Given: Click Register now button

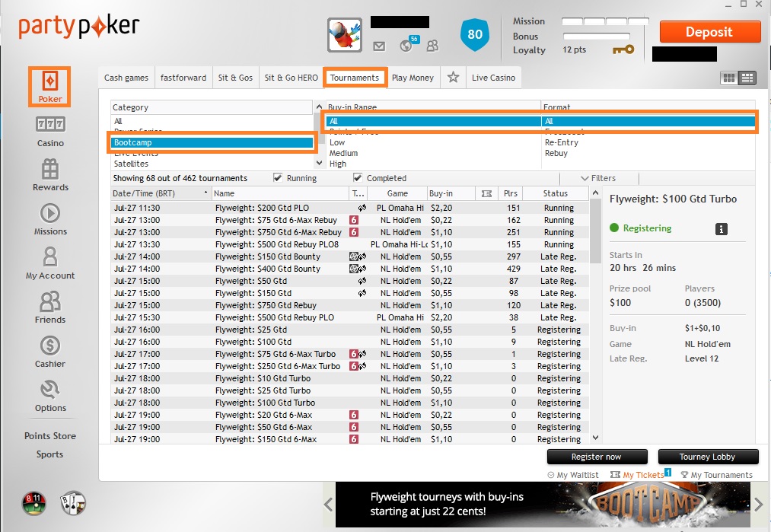Looking at the screenshot, I should [x=597, y=457].
